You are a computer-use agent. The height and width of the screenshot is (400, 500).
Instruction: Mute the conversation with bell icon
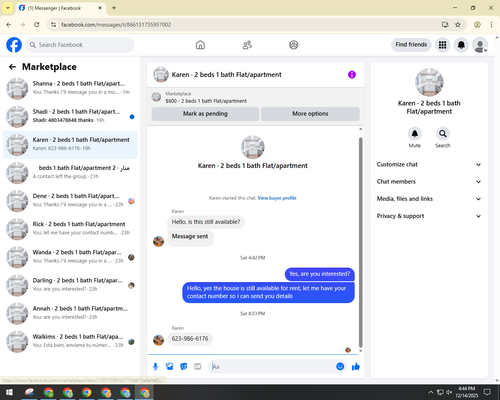pyautogui.click(x=415, y=134)
